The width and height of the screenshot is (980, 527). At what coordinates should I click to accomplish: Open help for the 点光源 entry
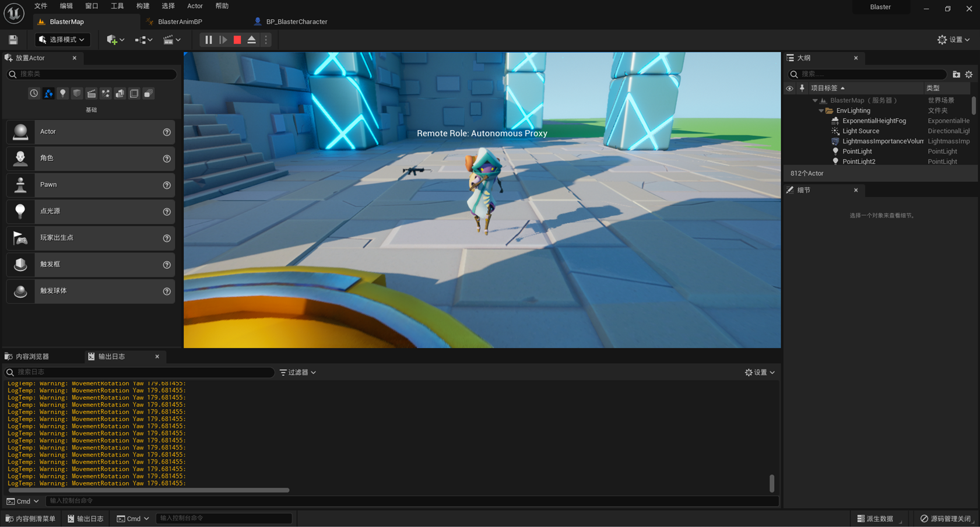[167, 212]
